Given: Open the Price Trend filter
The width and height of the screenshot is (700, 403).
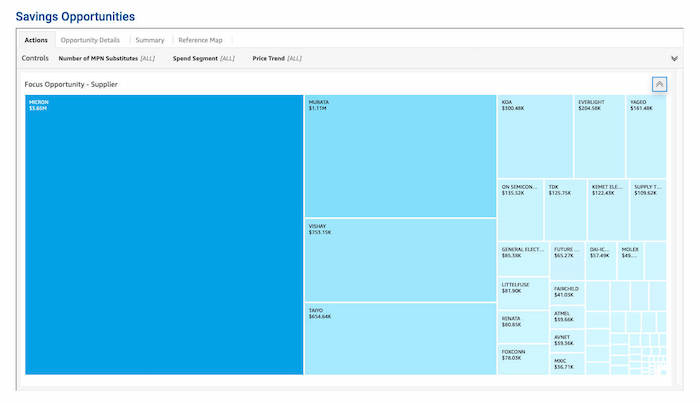Looking at the screenshot, I should (276, 59).
